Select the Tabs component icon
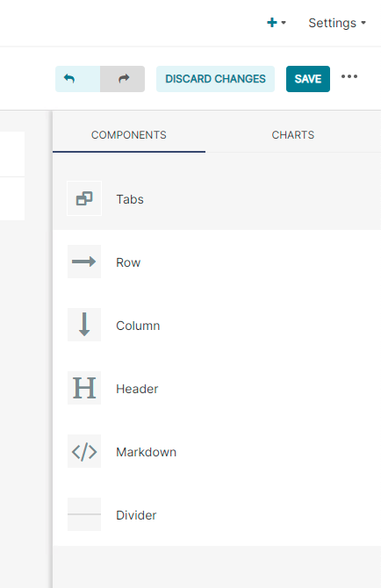381x588 pixels. click(84, 198)
